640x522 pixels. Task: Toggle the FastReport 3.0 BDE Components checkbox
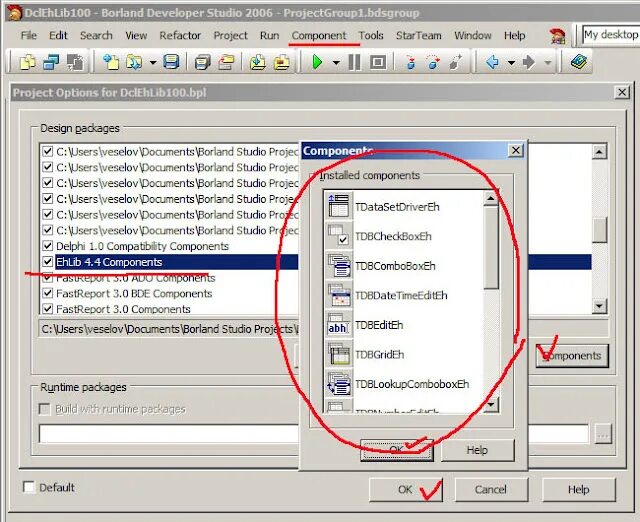click(47, 293)
